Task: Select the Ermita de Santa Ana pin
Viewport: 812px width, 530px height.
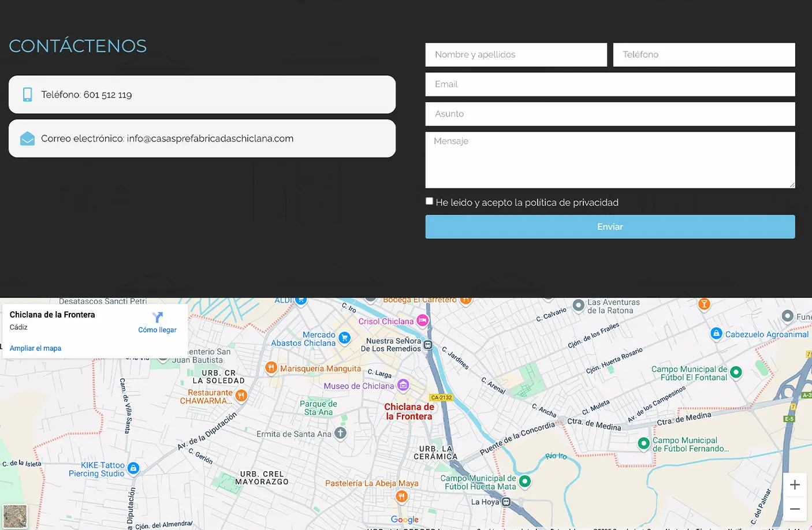Action: click(341, 433)
